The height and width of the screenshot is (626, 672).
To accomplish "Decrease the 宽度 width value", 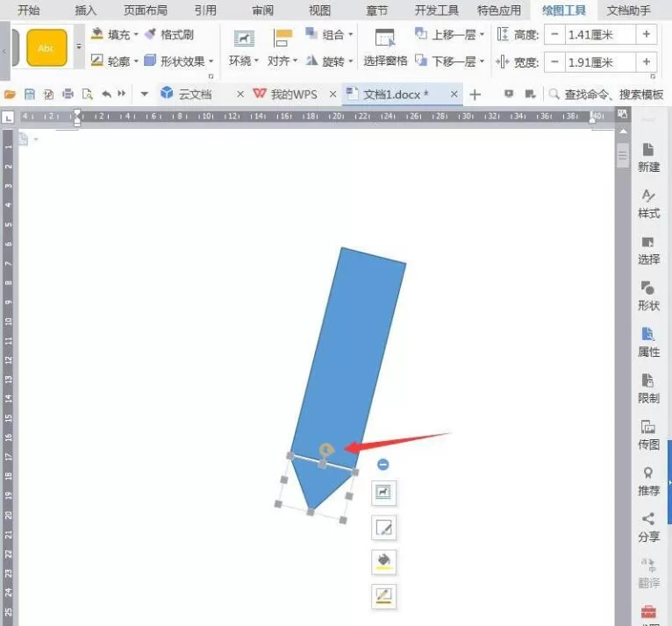I will (x=554, y=62).
